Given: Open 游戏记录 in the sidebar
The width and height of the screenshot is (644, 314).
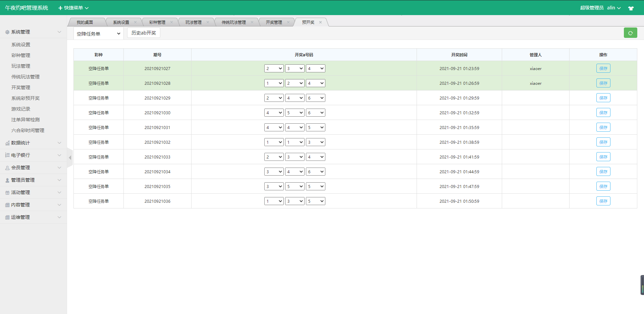Looking at the screenshot, I should 21,109.
